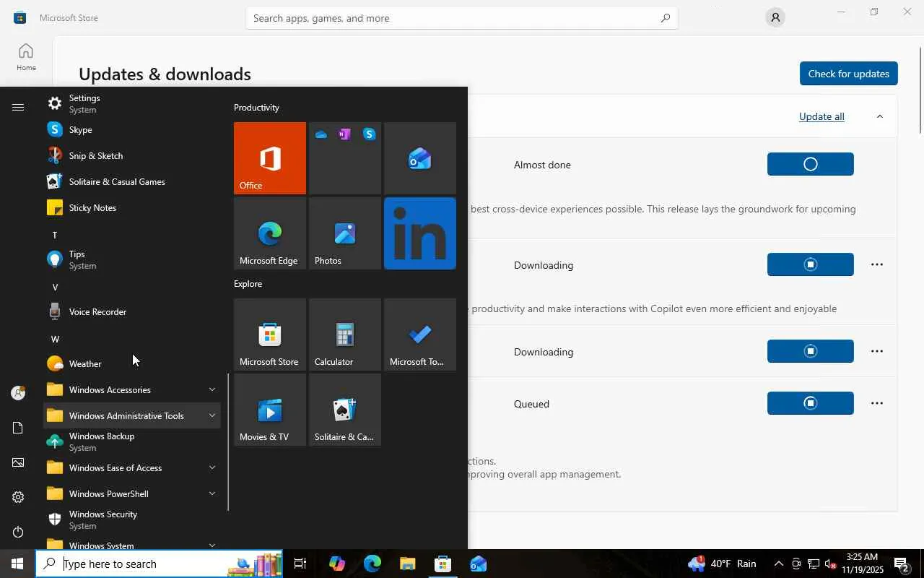
Task: Open File Explorer from the taskbar
Action: pos(407,564)
